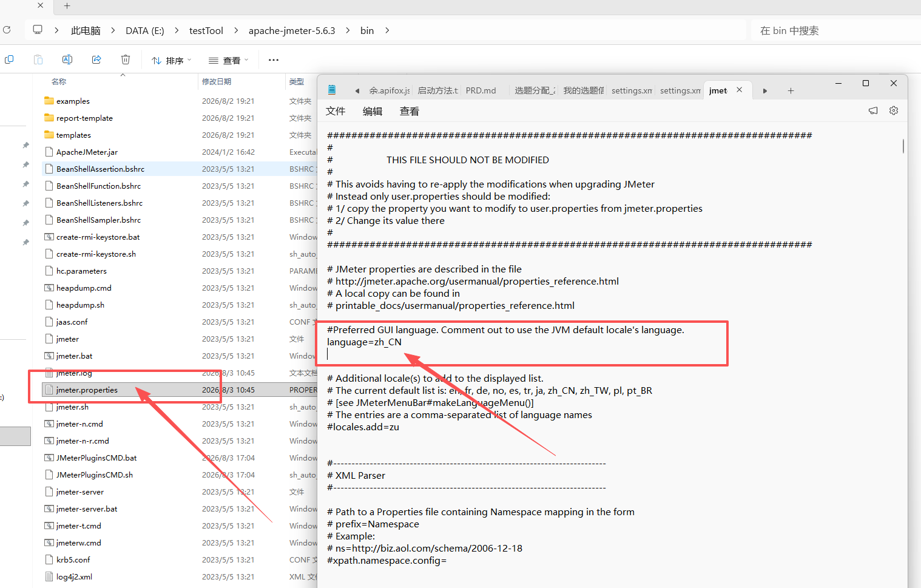This screenshot has height=588, width=921.
Task: Click the This PC monitor icon in address bar
Action: click(38, 30)
